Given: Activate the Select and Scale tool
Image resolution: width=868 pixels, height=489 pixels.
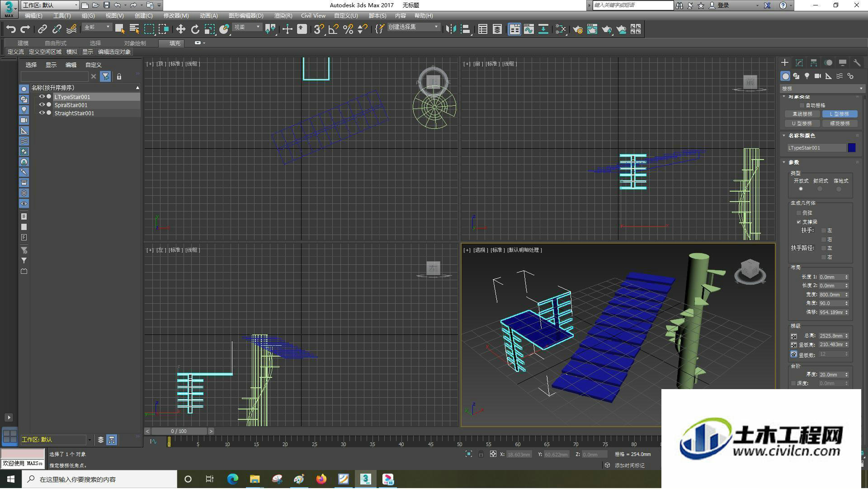Looking at the screenshot, I should point(209,29).
